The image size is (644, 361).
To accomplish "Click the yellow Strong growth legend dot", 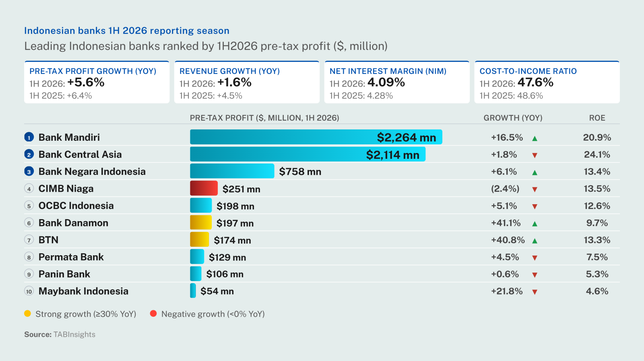I will 27,314.
